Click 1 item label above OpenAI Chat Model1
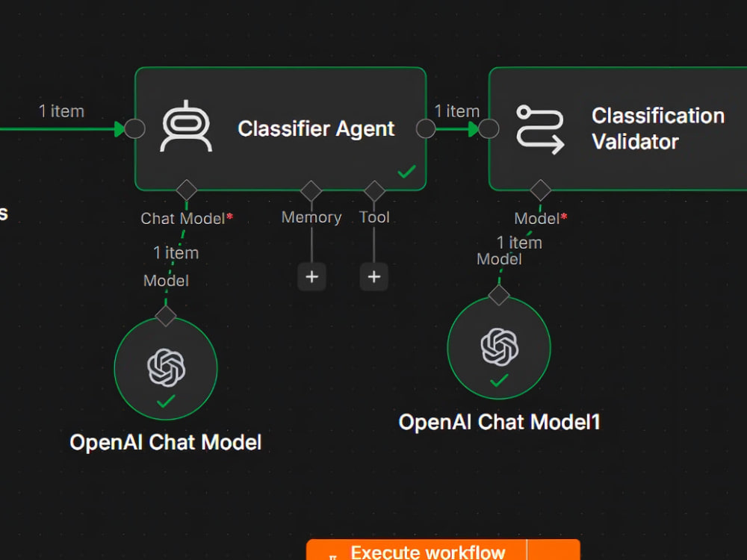 (519, 243)
